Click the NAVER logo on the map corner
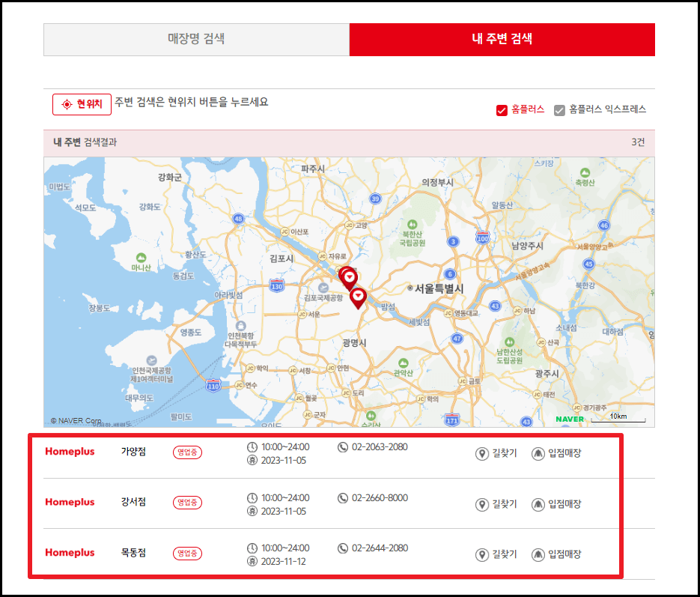Screen dimensions: 700x597 click(570, 419)
